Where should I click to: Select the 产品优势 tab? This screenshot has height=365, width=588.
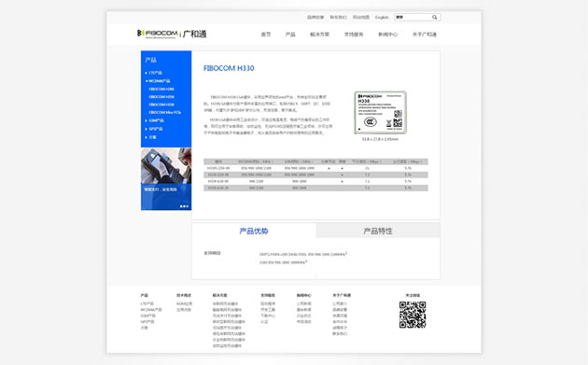click(x=254, y=231)
